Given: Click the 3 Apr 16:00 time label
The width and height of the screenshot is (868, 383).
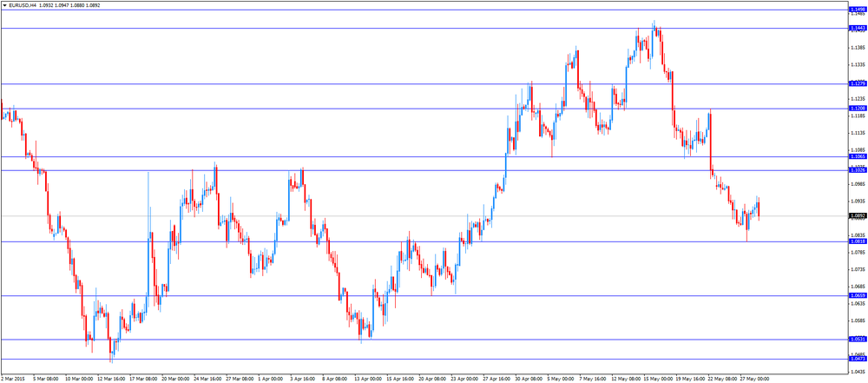Looking at the screenshot, I should coord(303,380).
